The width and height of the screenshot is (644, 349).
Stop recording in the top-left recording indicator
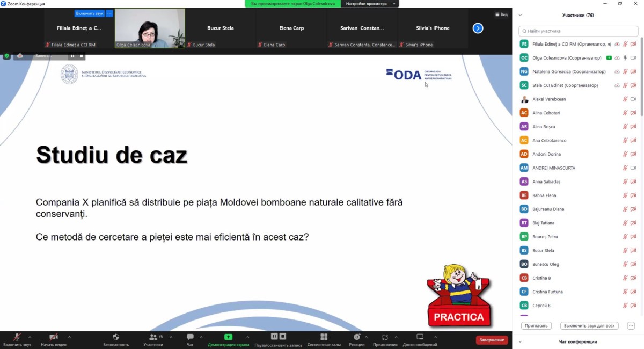[82, 56]
